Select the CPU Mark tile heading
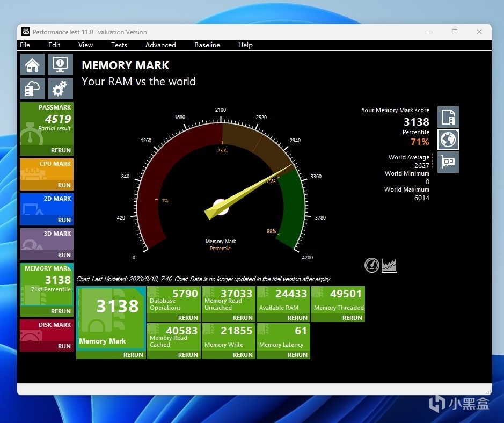 55,164
